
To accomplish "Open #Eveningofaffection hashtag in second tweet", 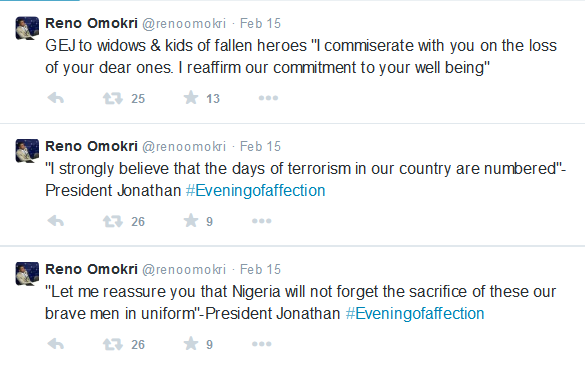I will click(x=256, y=191).
